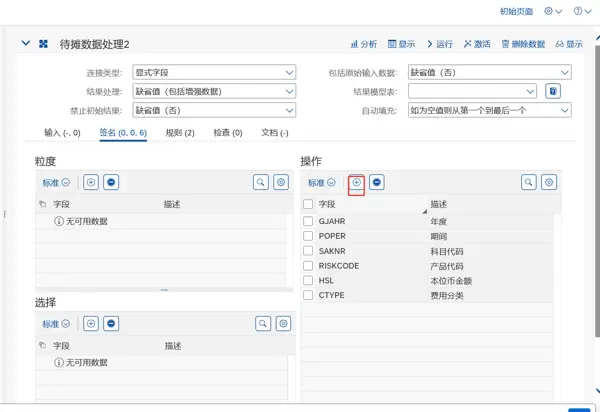The width and height of the screenshot is (600, 412).
Task: Tick the checkbox for SAKNR row
Action: tap(308, 250)
